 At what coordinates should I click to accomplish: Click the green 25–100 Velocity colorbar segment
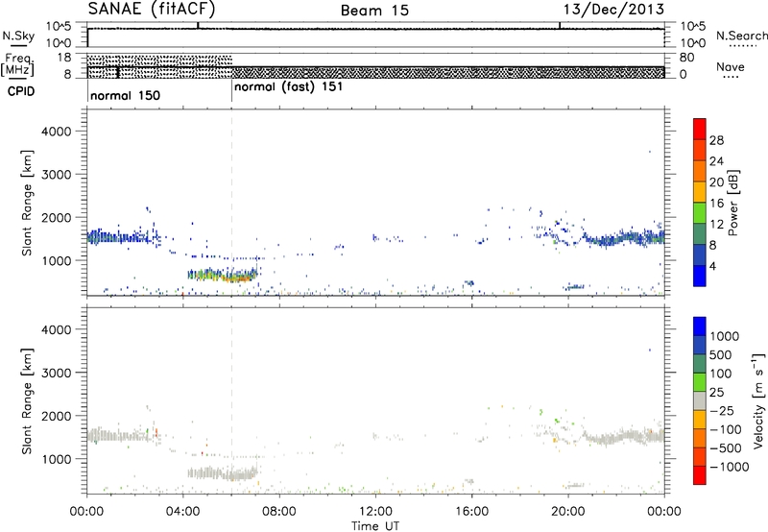(700, 382)
